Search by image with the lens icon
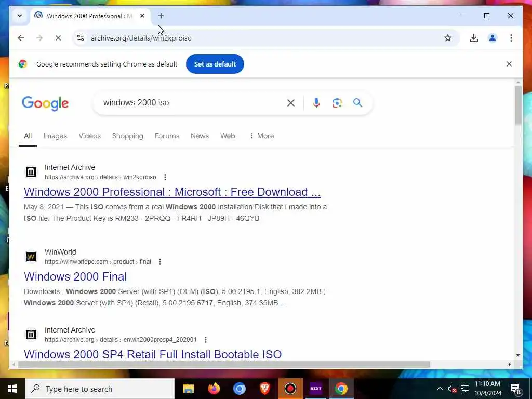Image resolution: width=532 pixels, height=399 pixels. coord(337,103)
